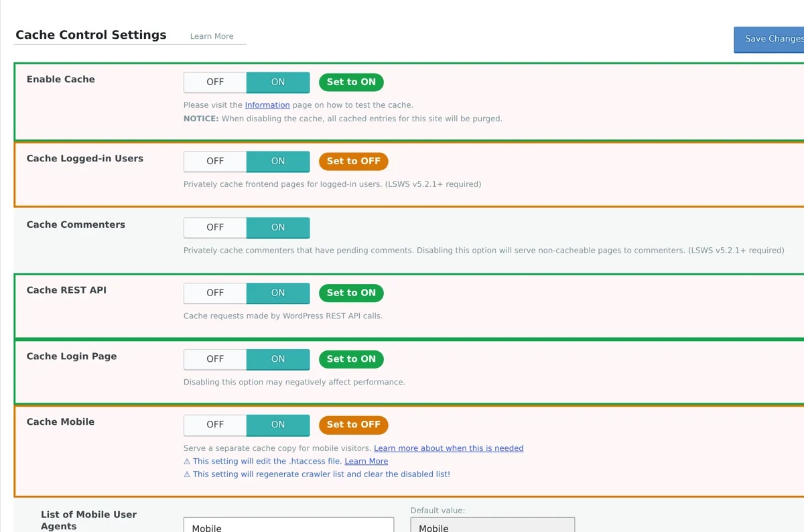Click Set to ON badge for Cache Login Page
The width and height of the screenshot is (804, 532).
pos(351,359)
